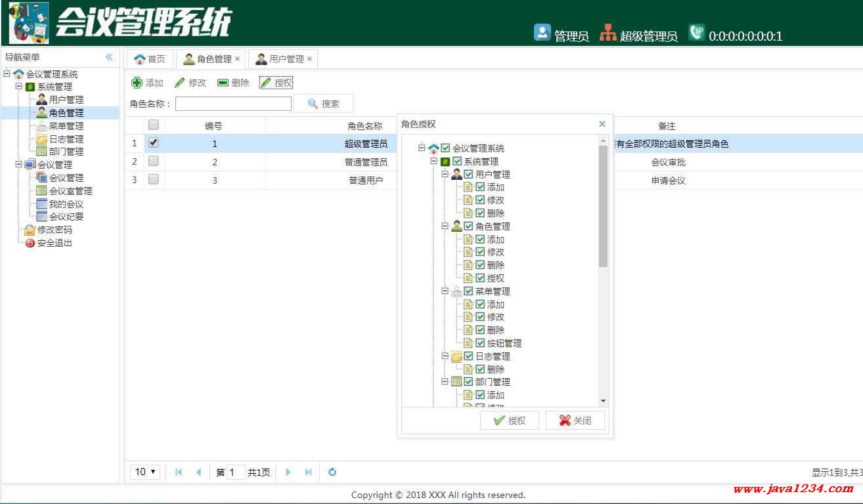
Task: Toggle 按钮管理 checkbox in the tree
Action: (x=480, y=343)
